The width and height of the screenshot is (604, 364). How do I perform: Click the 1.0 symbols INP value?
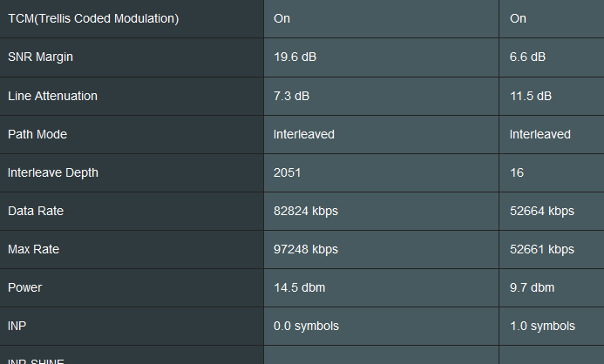[x=542, y=327]
